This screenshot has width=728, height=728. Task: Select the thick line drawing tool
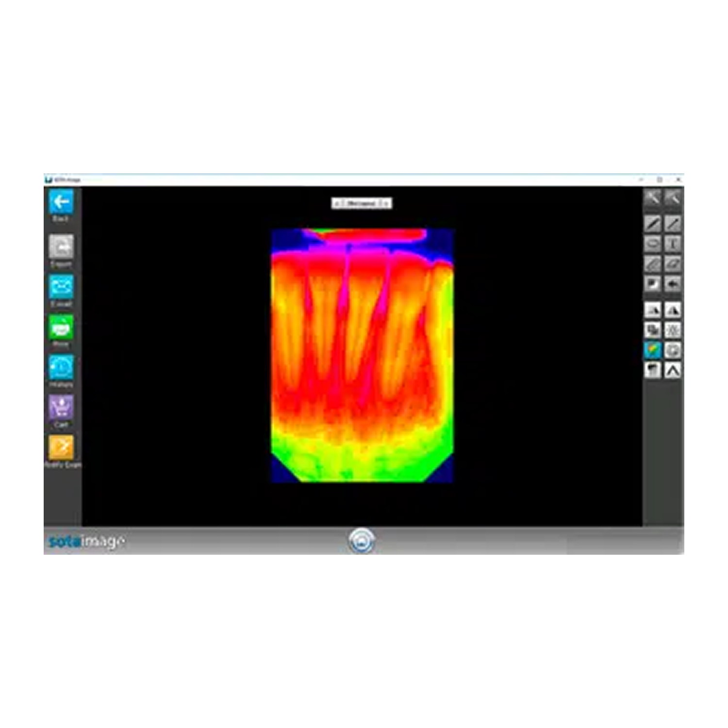(x=653, y=224)
